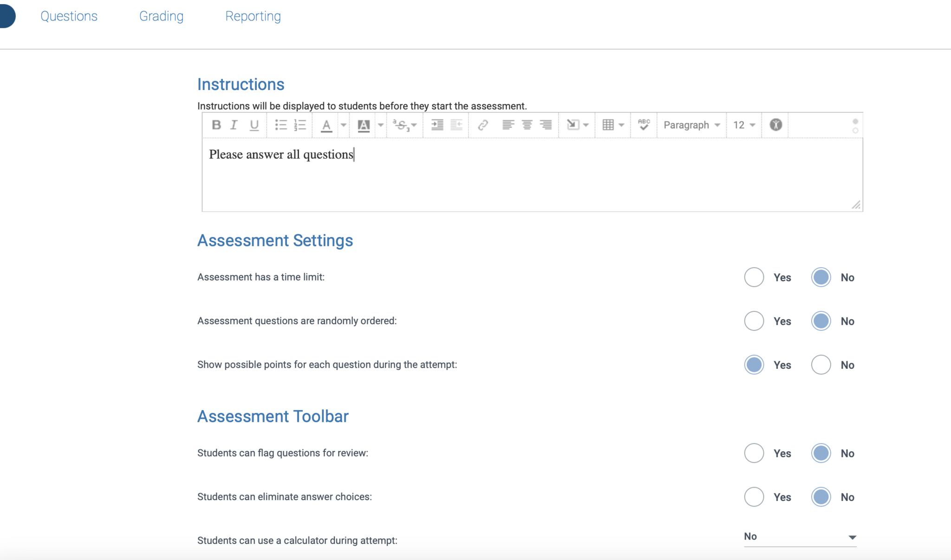This screenshot has width=951, height=560.
Task: Open the Reporting tab
Action: tap(253, 16)
